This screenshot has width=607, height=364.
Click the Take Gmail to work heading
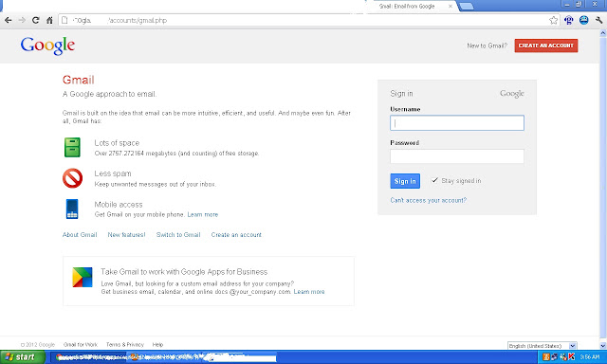pos(184,272)
